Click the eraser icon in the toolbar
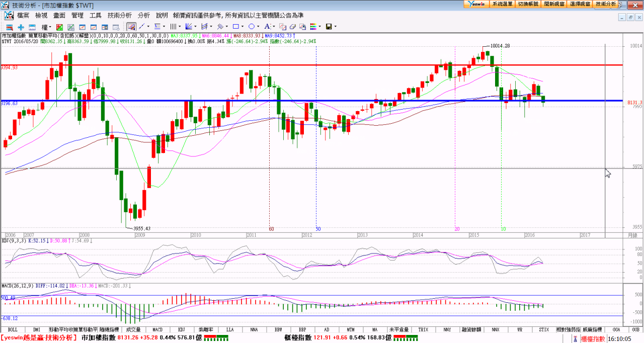Viewport: 644px width, 343px height. (x=293, y=27)
